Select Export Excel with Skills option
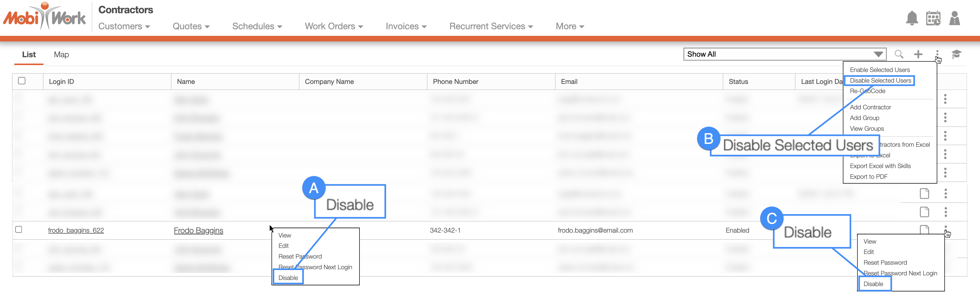Viewport: 980px width, 299px height. click(880, 166)
